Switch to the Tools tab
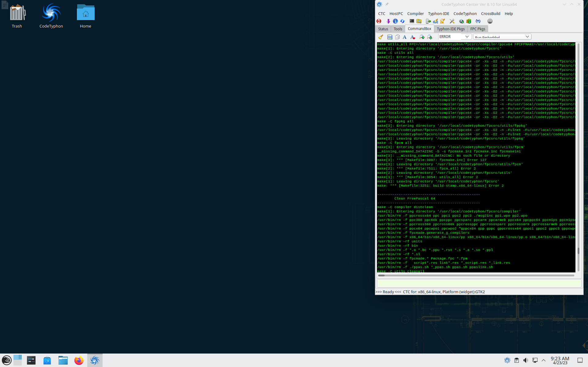This screenshot has width=588, height=367. 398,29
